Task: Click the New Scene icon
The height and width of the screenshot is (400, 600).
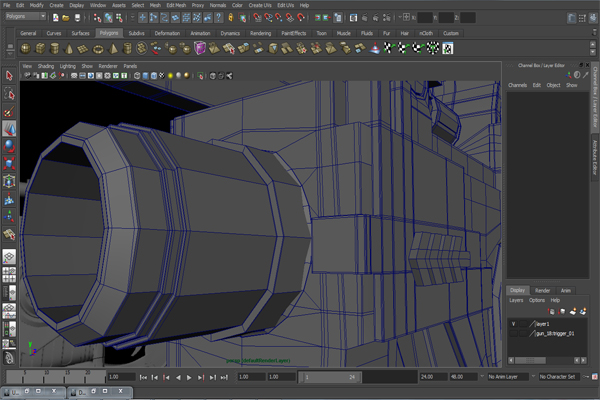Action: pyautogui.click(x=56, y=18)
